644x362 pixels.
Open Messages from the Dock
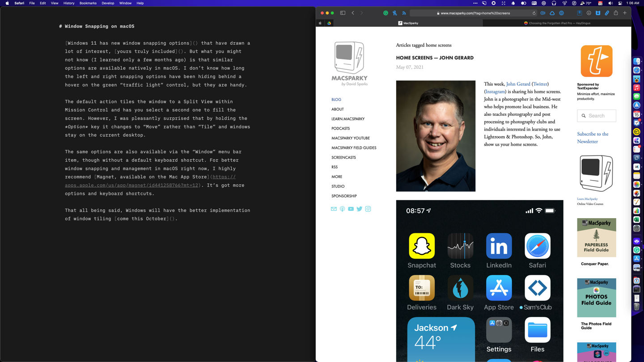[637, 97]
